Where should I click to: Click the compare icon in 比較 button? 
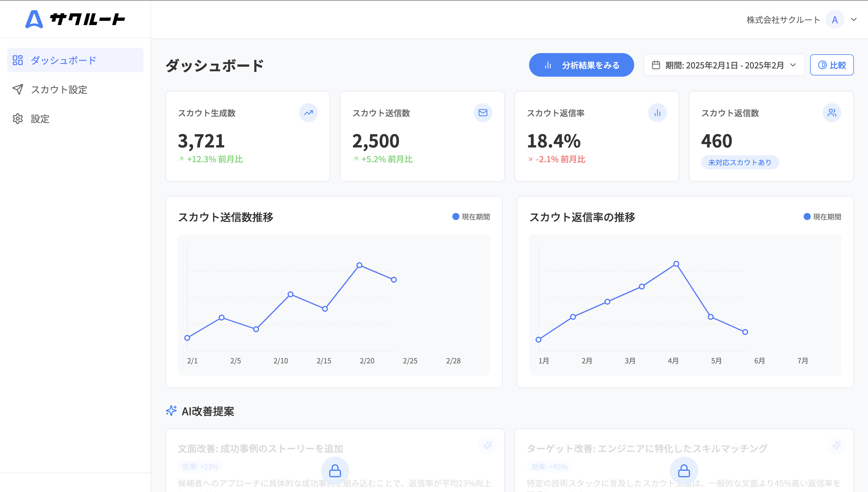pyautogui.click(x=822, y=65)
